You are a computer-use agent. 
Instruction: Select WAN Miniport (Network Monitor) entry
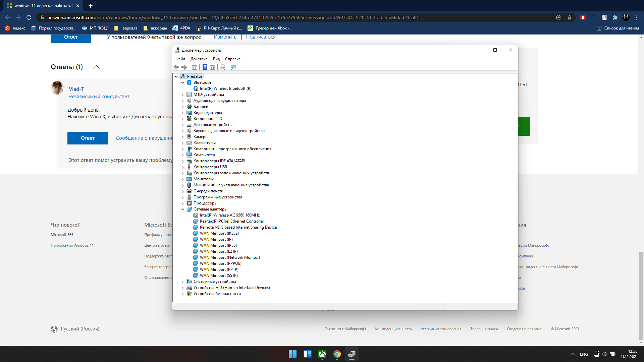230,257
